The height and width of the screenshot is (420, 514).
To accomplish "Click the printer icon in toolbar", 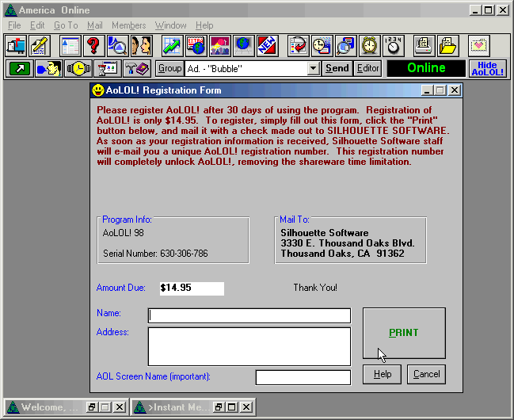I will tap(424, 45).
